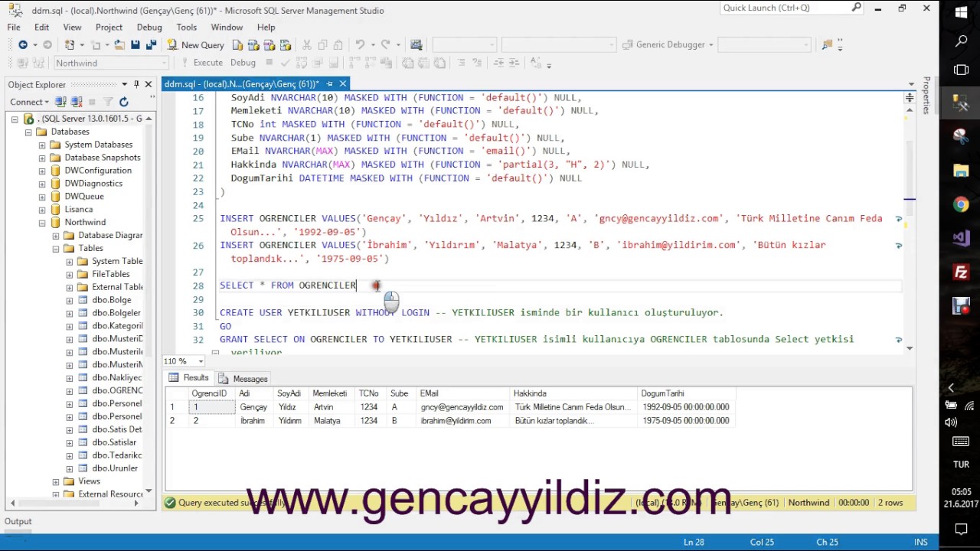The image size is (980, 551).
Task: Select the dbo.Urunler table
Action: coord(115,468)
